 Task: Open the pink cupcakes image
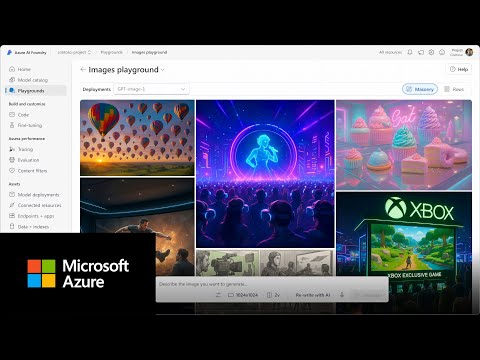(x=404, y=145)
